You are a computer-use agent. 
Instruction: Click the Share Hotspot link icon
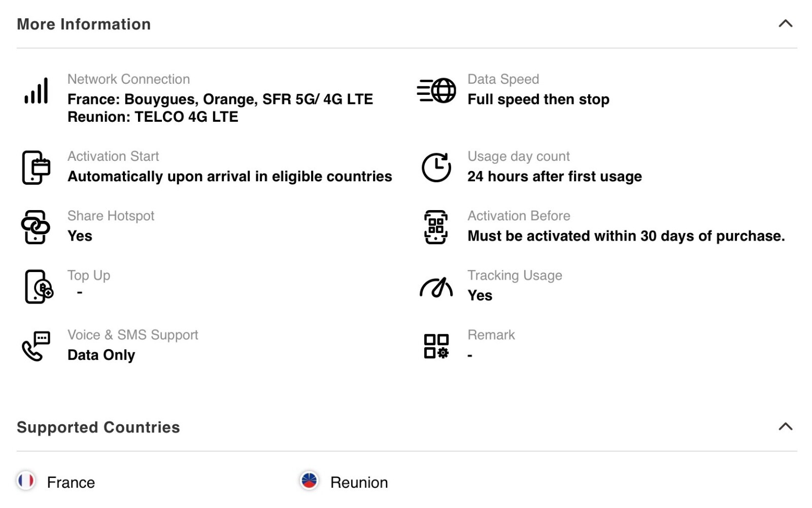[x=36, y=227]
